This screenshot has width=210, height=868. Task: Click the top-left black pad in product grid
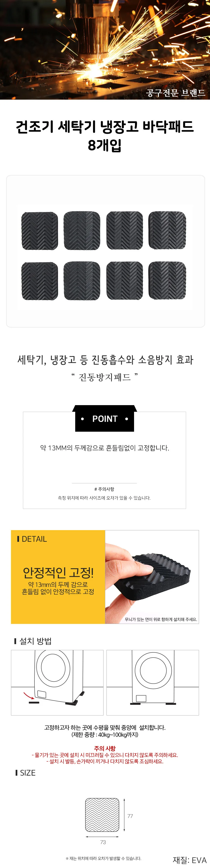click(x=40, y=231)
